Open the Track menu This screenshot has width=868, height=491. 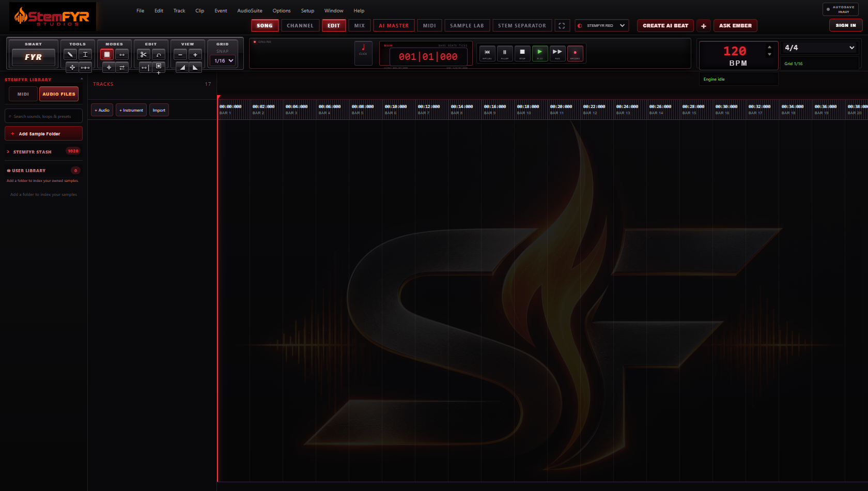(x=179, y=11)
